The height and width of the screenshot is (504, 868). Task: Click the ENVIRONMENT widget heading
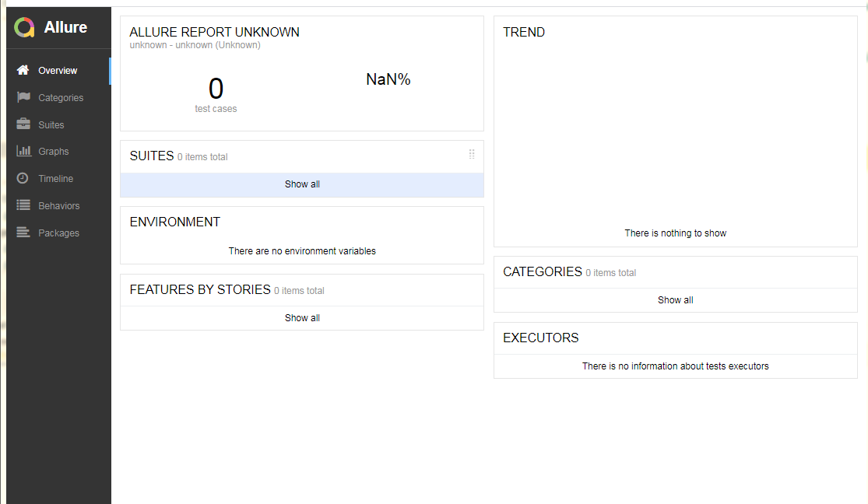pyautogui.click(x=175, y=222)
